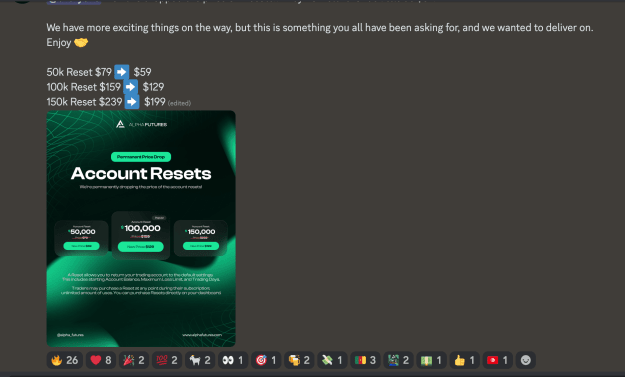This screenshot has height=377, width=625.
Task: Click the "150k Reset $239" text
Action: (85, 102)
